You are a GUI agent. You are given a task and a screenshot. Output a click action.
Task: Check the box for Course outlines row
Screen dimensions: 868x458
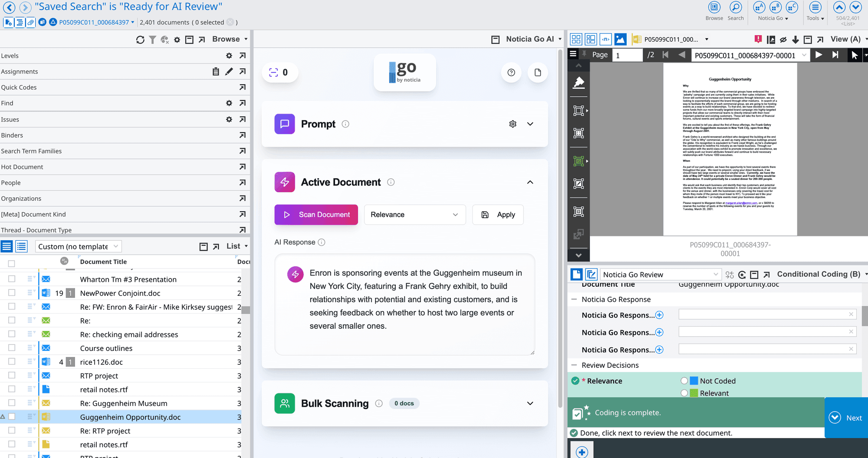pos(12,348)
